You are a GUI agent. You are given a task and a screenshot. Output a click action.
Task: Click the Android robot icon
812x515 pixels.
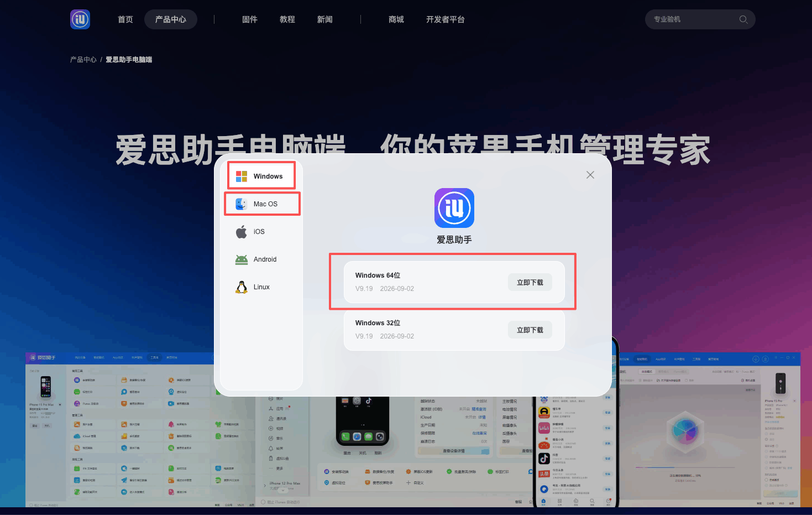[x=242, y=259]
